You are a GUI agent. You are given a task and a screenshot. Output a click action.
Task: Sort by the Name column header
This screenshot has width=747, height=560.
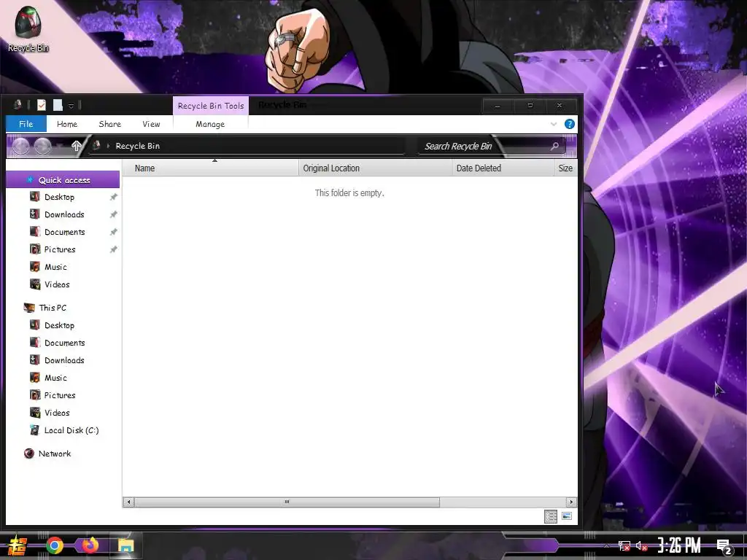pos(210,168)
